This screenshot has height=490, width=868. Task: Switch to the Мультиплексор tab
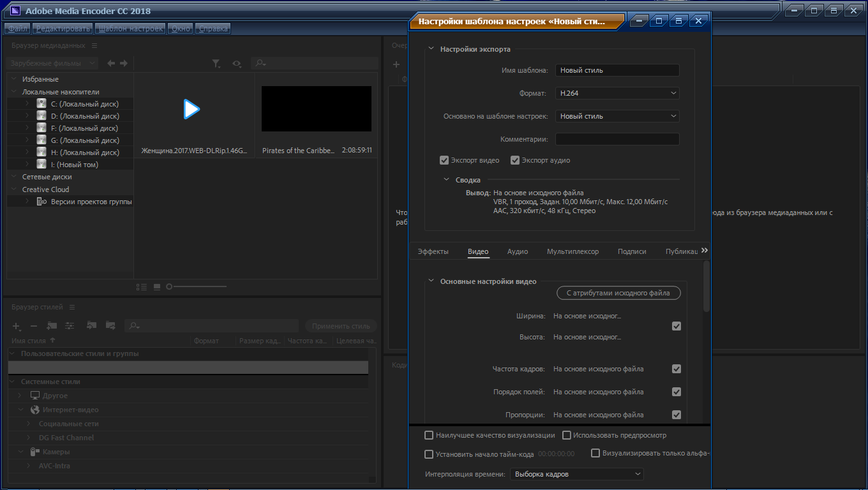click(573, 251)
